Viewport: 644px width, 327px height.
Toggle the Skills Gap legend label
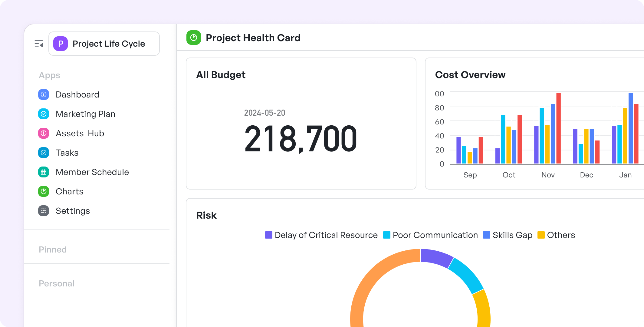(x=513, y=235)
